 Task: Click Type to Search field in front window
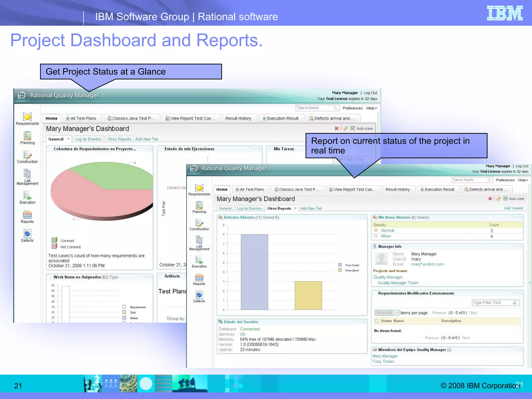[x=472, y=180]
